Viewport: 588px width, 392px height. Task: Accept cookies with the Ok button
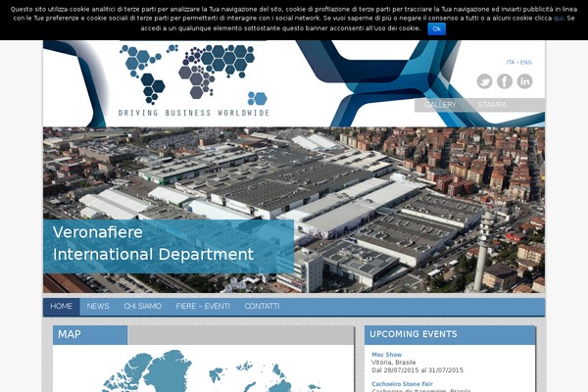pyautogui.click(x=436, y=28)
